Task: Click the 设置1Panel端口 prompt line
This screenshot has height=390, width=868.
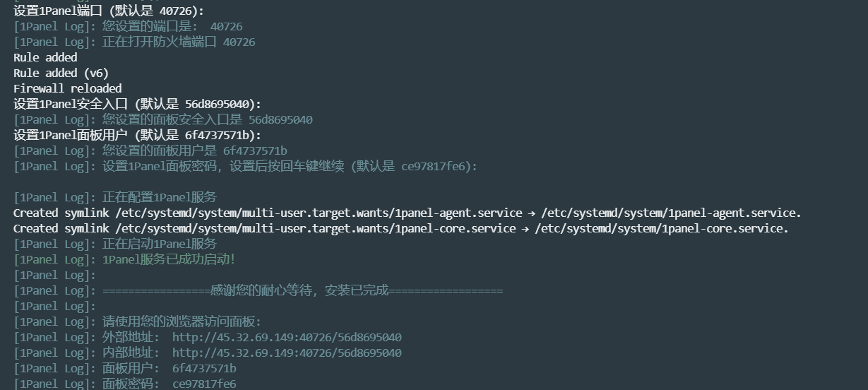Action: click(x=109, y=11)
